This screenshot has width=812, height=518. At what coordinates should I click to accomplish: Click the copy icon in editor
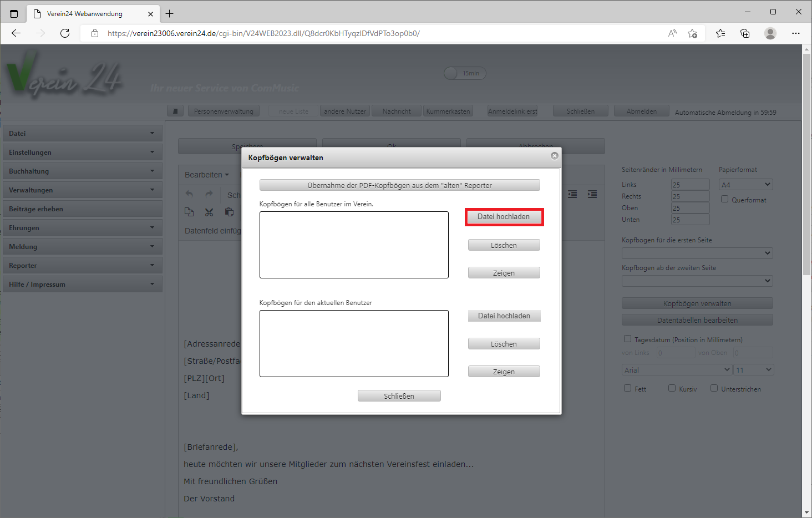pyautogui.click(x=189, y=212)
